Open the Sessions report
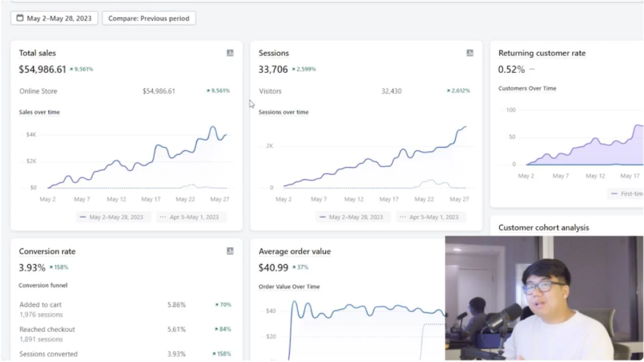Screen dimensions: 644x362 (x=274, y=53)
